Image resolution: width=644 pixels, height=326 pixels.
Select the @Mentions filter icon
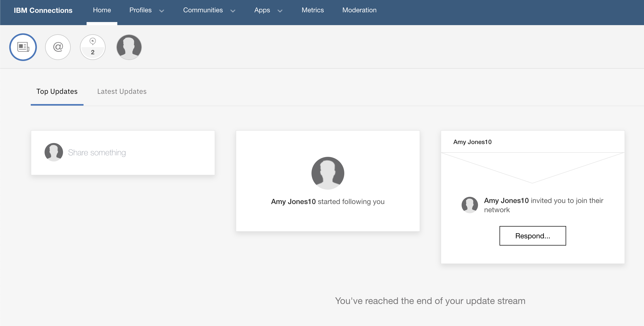tap(58, 47)
